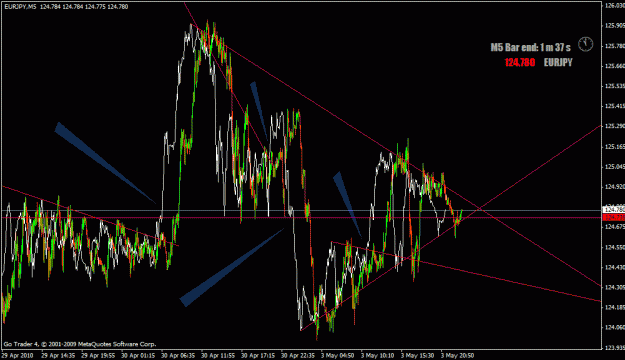Image resolution: width=625 pixels, height=360 pixels.
Task: Click the red horizontal-line price tag on price axis
Action: (x=613, y=217)
